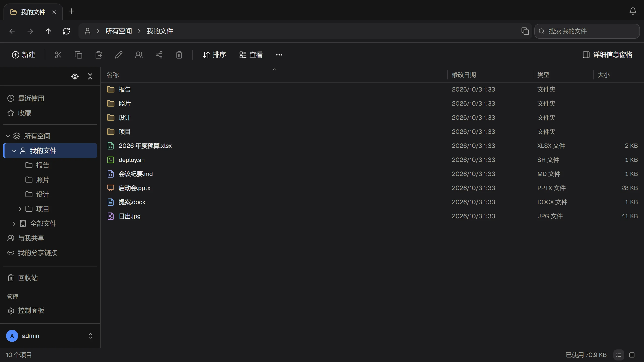Select the 日出.jpg file
The image size is (644, 362).
click(x=372, y=216)
